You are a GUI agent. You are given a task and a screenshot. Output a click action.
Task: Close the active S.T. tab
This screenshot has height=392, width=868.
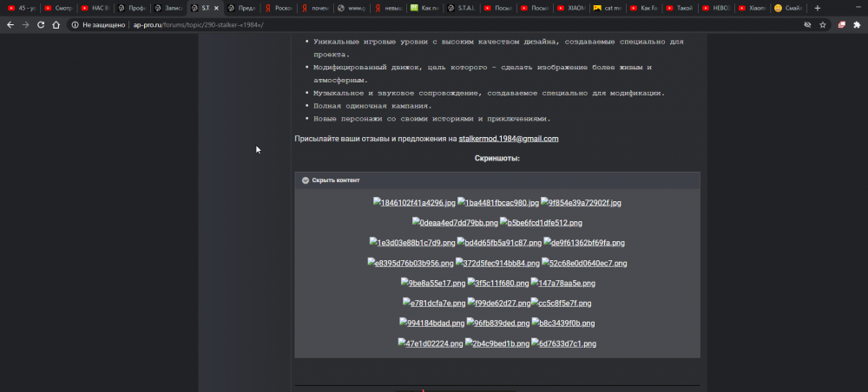(x=216, y=9)
